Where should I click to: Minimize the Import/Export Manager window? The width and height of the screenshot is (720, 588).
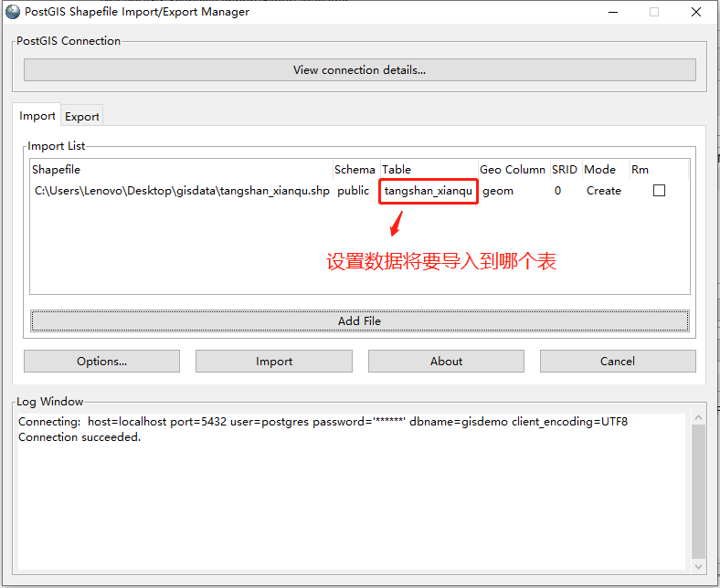(611, 12)
